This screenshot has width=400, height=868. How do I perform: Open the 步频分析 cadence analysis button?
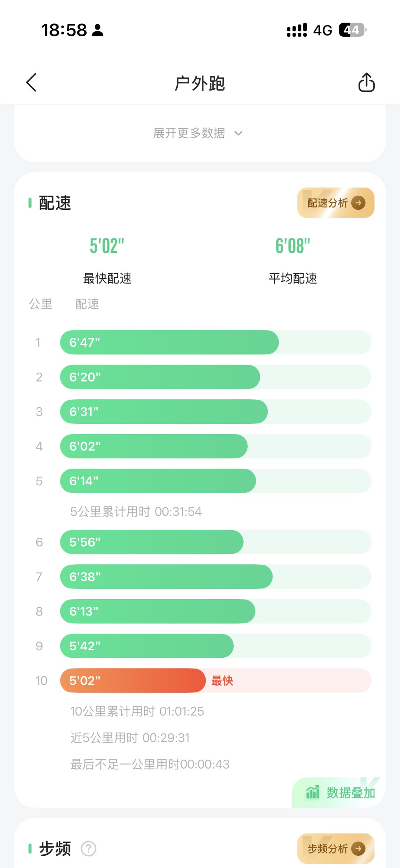tap(335, 848)
